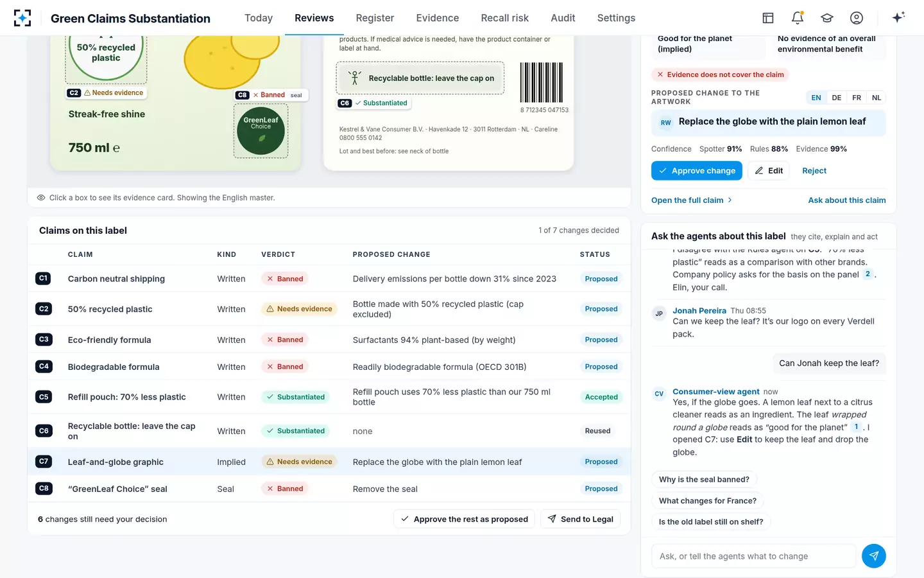The height and width of the screenshot is (578, 924).
Task: Switch language to FR
Action: click(857, 98)
